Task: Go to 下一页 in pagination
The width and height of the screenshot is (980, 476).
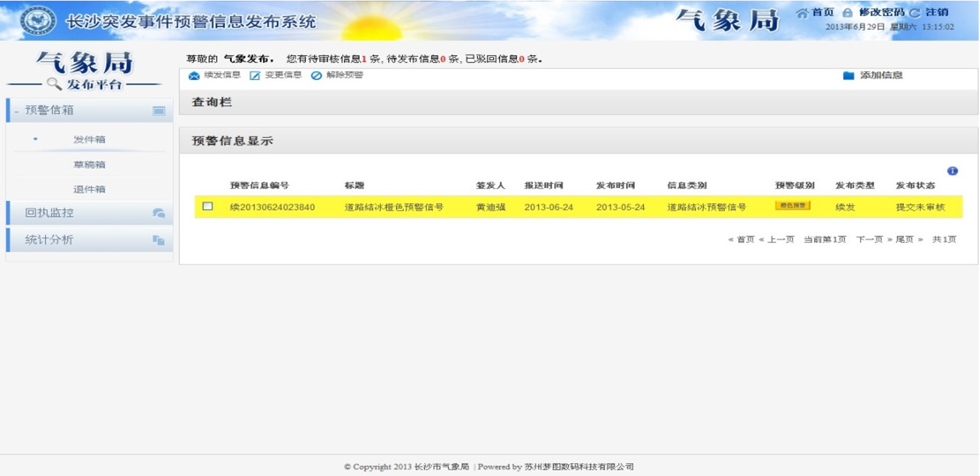Action: (869, 239)
